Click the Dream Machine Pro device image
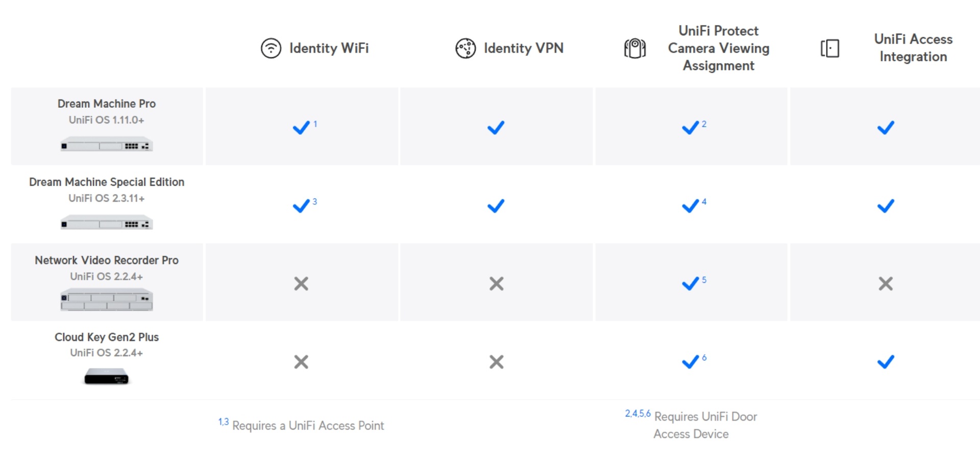The image size is (980, 466). 107,144
